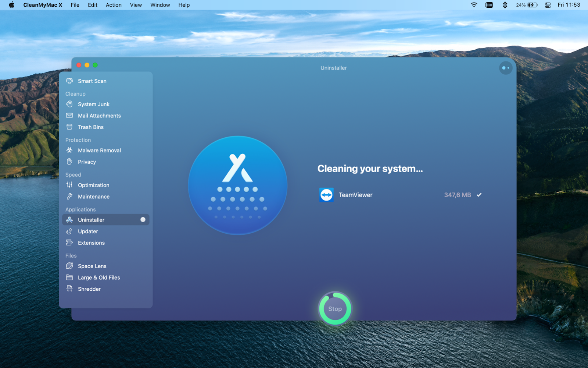Open Malware Removal biohazard icon
Screen dimensions: 588x368
69,150
